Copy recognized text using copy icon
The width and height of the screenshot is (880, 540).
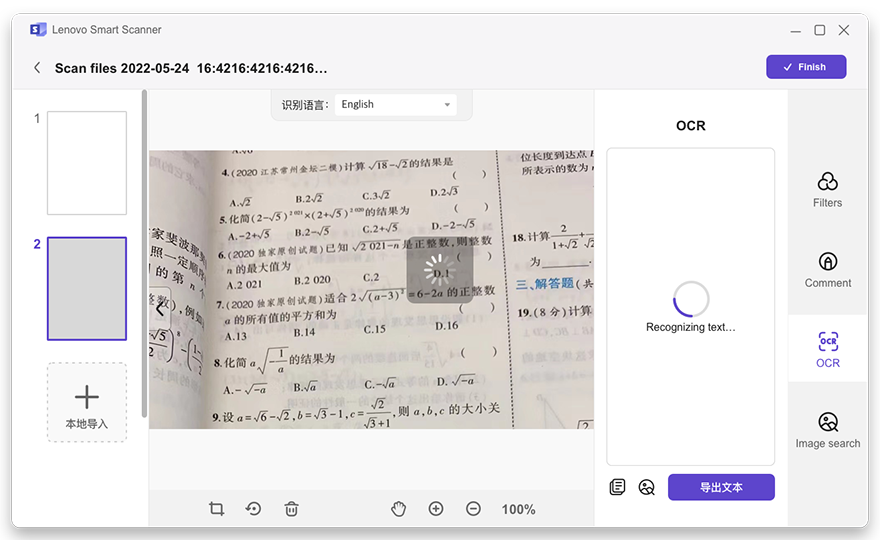pos(618,487)
